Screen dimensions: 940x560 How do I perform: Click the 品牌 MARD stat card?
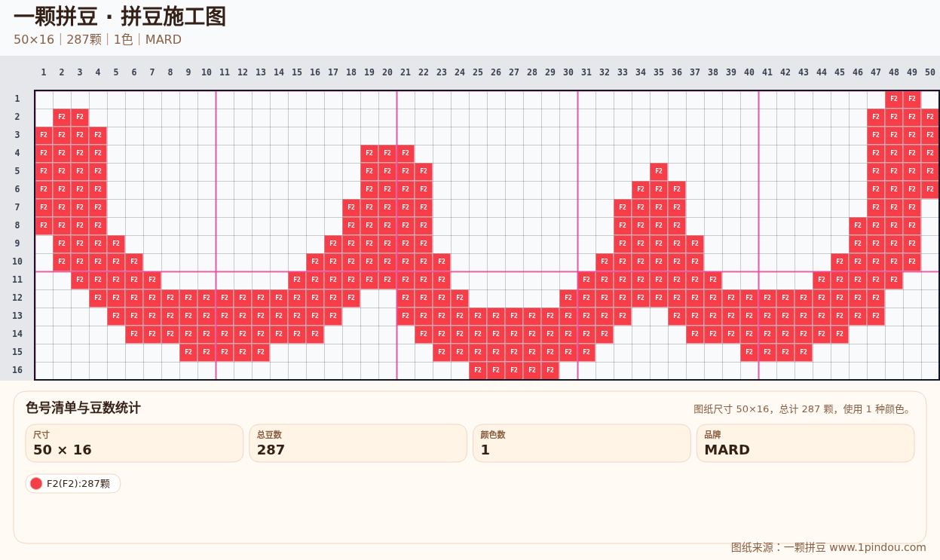point(805,443)
